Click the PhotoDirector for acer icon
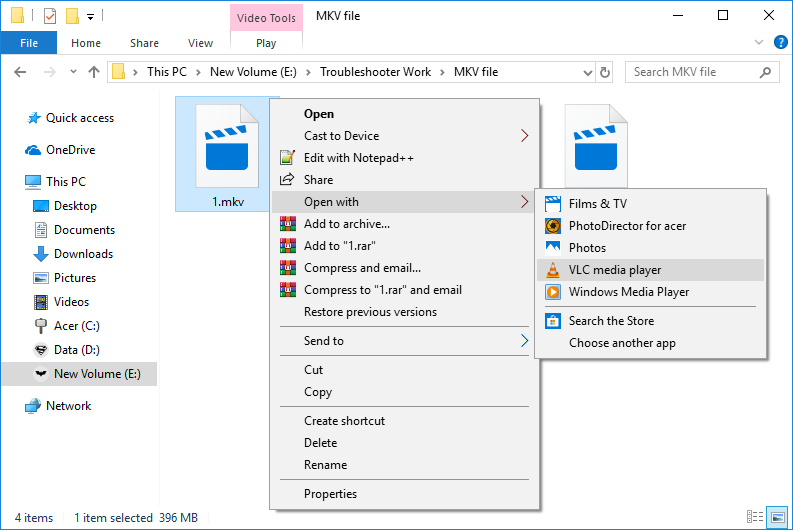Image resolution: width=793 pixels, height=530 pixels. point(553,226)
